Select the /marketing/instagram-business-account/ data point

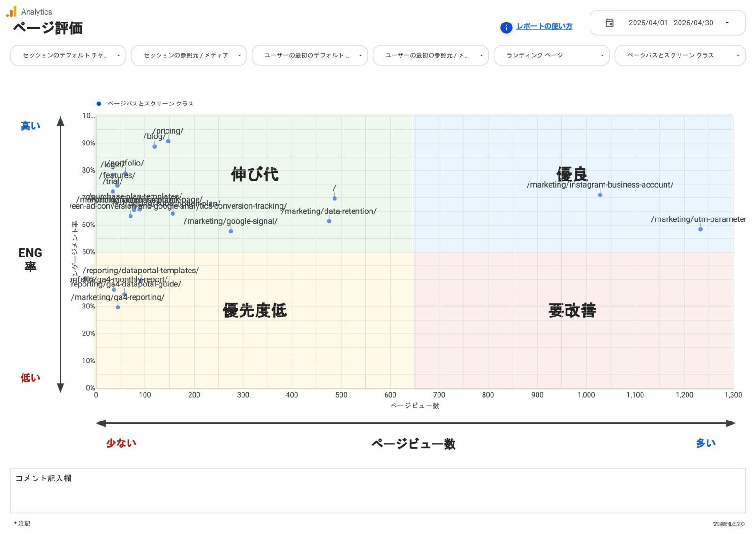pyautogui.click(x=600, y=195)
